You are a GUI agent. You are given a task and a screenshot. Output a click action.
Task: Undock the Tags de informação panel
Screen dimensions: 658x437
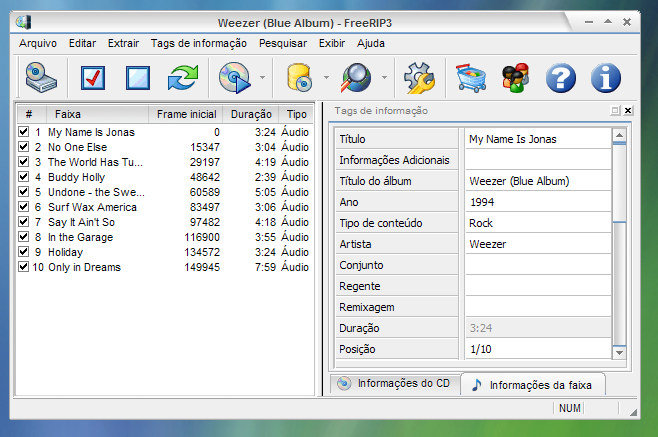[615, 110]
